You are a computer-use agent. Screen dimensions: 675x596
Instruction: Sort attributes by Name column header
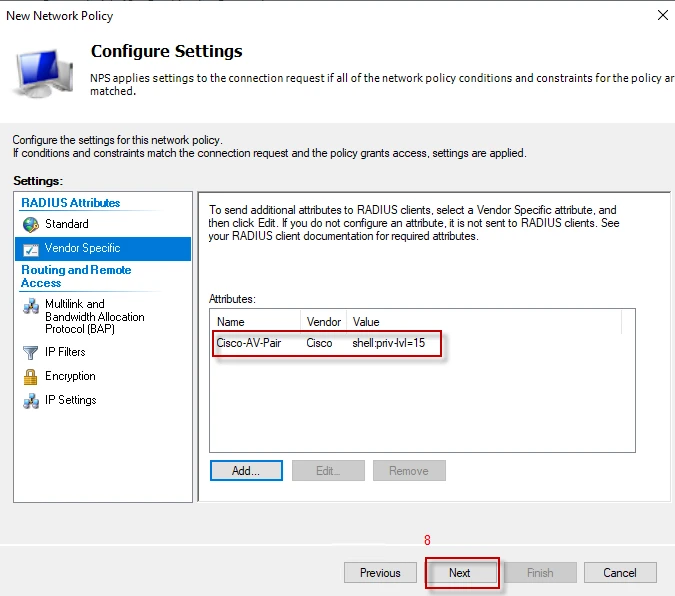point(254,322)
